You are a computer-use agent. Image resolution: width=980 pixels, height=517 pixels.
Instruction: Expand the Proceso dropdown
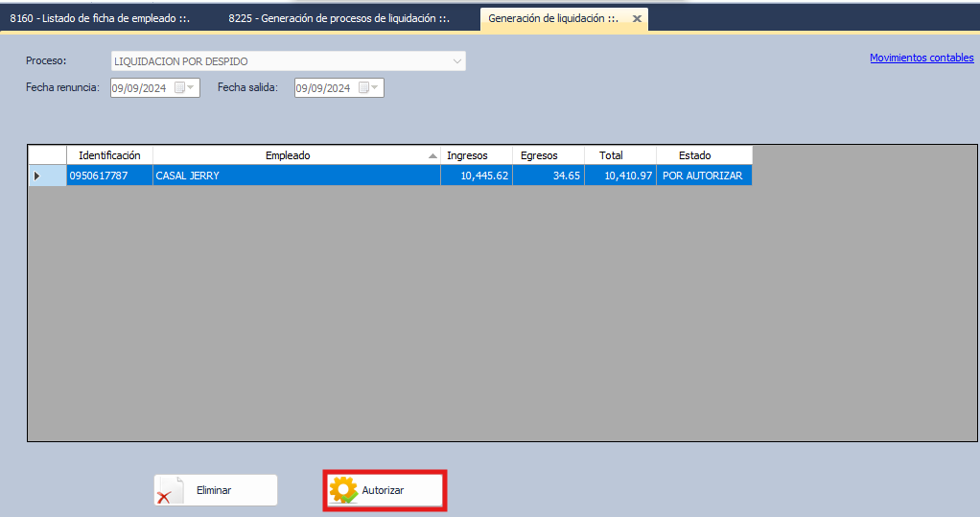[x=456, y=61]
